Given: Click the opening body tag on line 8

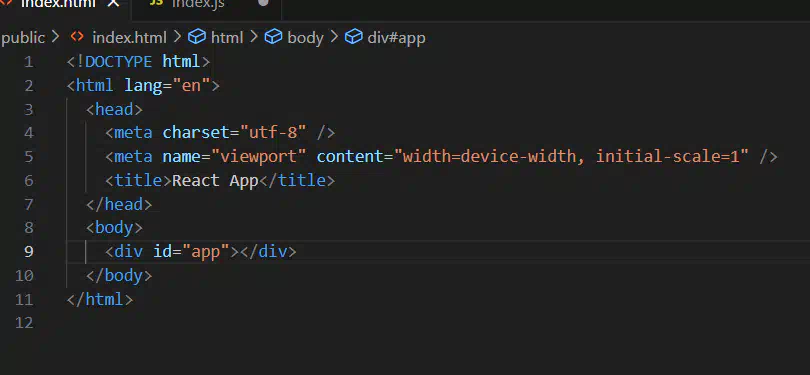Looking at the screenshot, I should point(114,227).
